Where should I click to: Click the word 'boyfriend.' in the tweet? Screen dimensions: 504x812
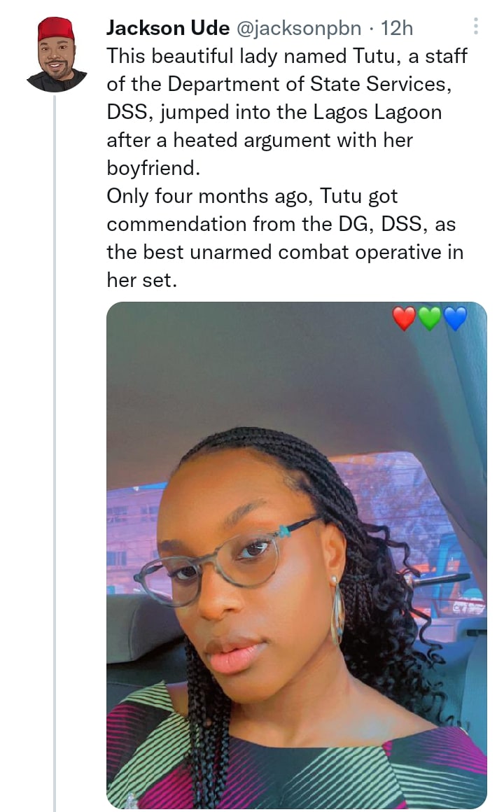click(153, 168)
